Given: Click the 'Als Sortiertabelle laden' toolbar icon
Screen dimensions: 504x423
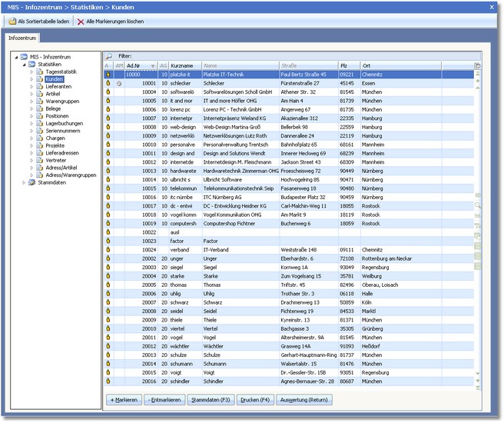Looking at the screenshot, I should (12, 22).
